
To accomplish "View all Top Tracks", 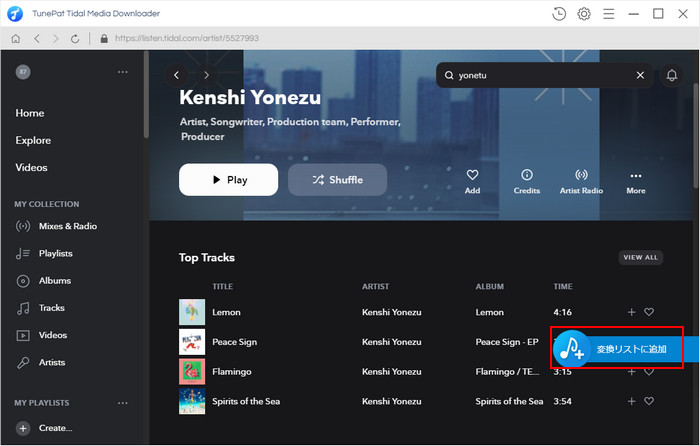I will [x=641, y=257].
